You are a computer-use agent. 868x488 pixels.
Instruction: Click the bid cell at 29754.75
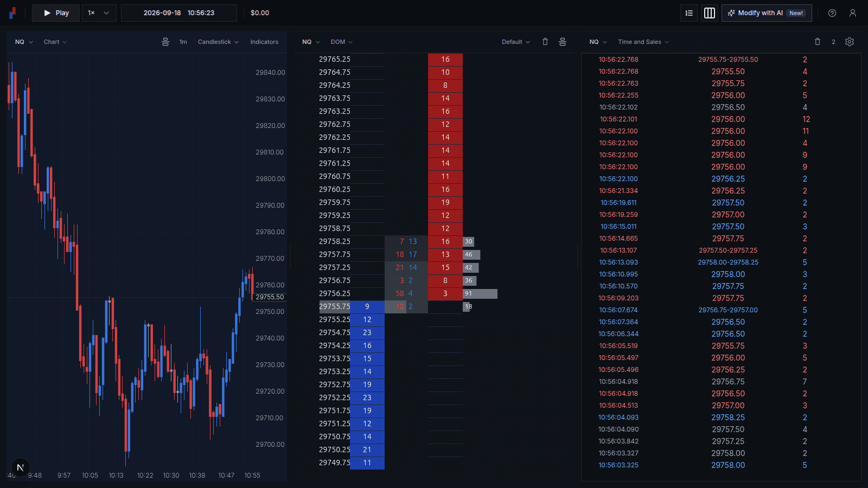click(x=367, y=333)
